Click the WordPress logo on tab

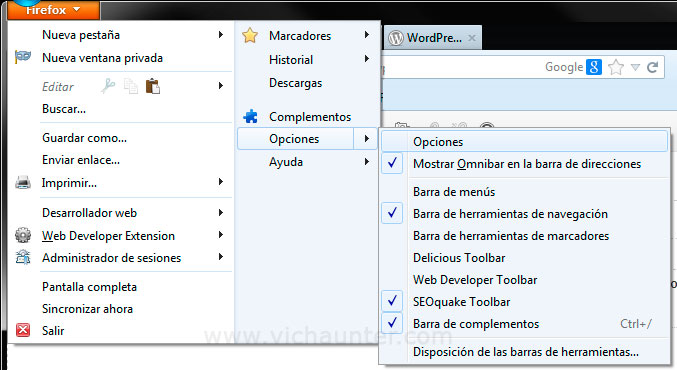point(395,38)
